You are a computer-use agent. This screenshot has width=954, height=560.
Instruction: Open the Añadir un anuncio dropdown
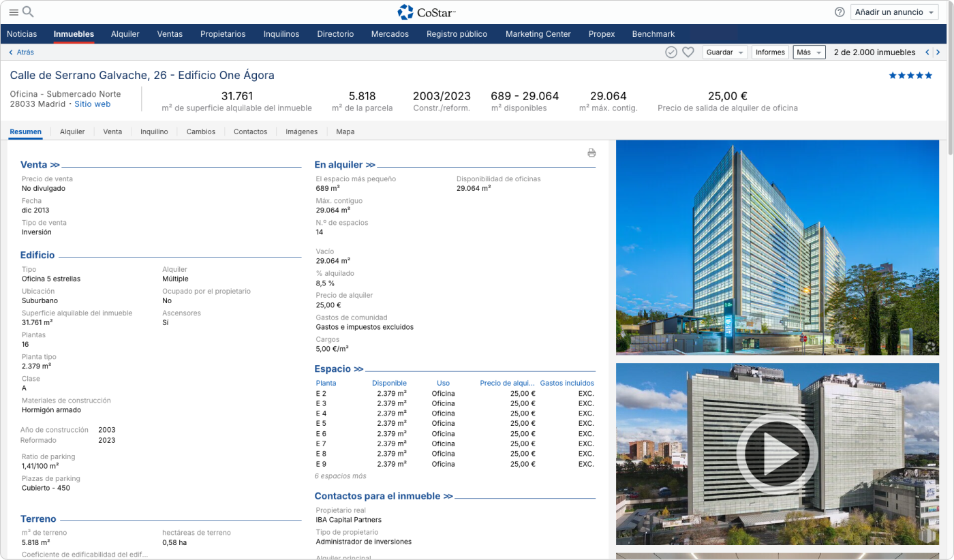click(x=894, y=12)
